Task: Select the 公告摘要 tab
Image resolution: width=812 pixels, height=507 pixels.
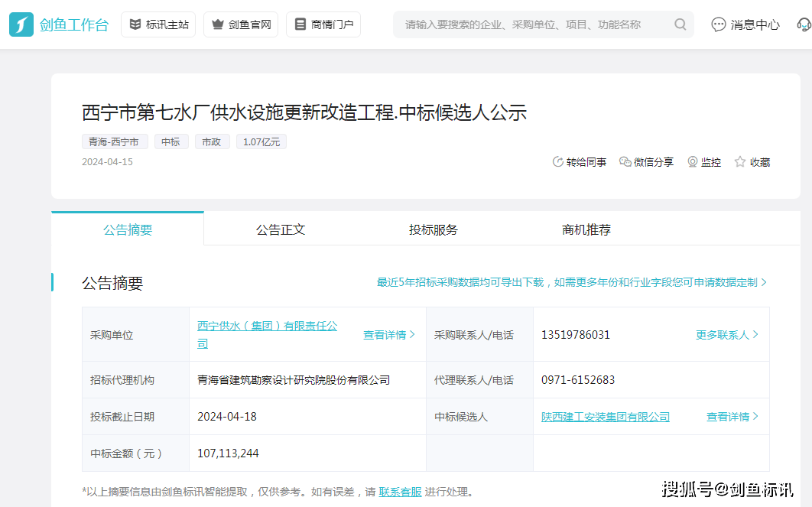Action: 128,229
